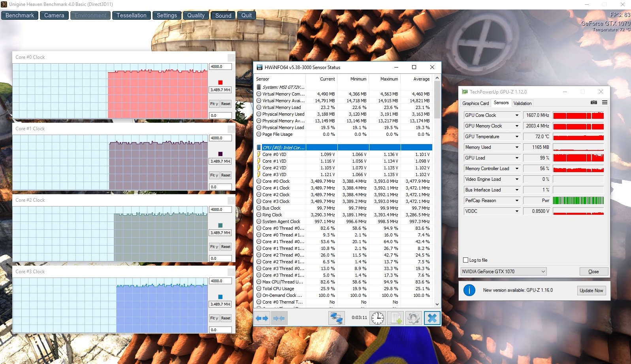Open the HWiNFO remote network monitors icon
The width and height of the screenshot is (631, 364).
coord(336,318)
